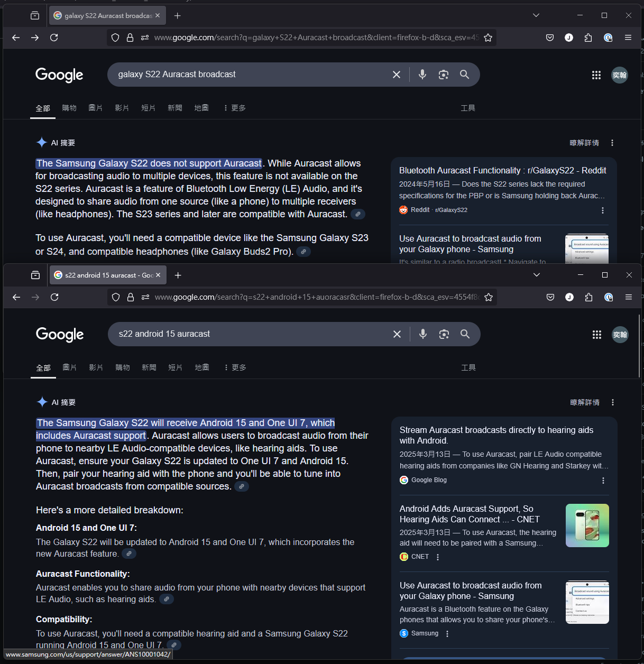The image size is (644, 664).
Task: Open Google Lens image search in top page
Action: coord(444,75)
